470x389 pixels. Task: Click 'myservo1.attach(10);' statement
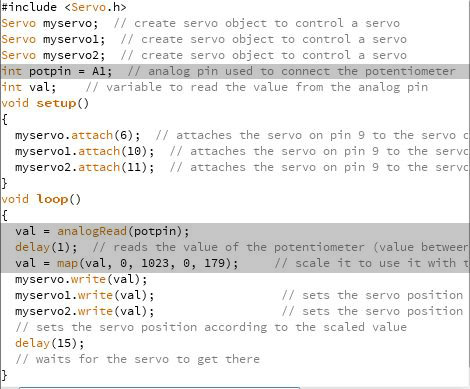[x=85, y=151]
